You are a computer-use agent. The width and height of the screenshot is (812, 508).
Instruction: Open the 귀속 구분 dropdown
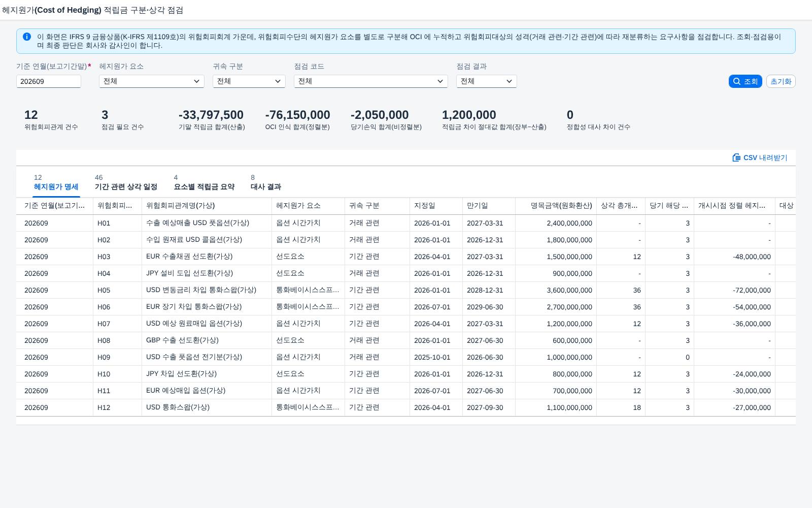point(249,81)
